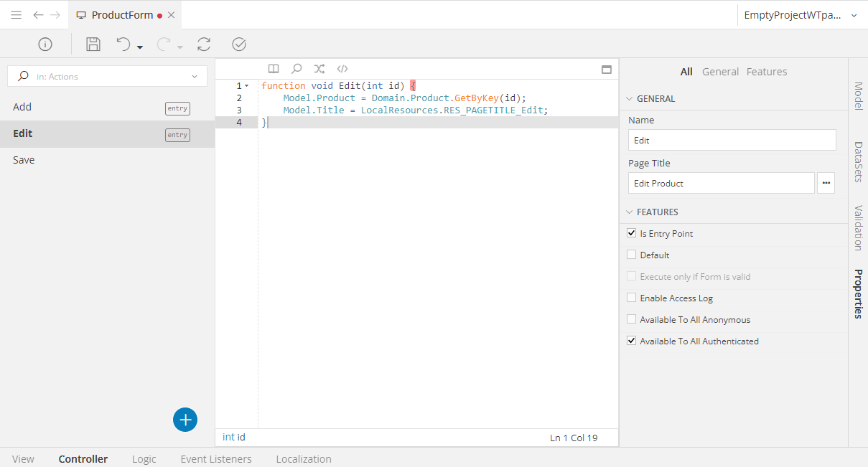868x467 pixels.
Task: Click the Page Title ellipsis button
Action: [x=826, y=183]
